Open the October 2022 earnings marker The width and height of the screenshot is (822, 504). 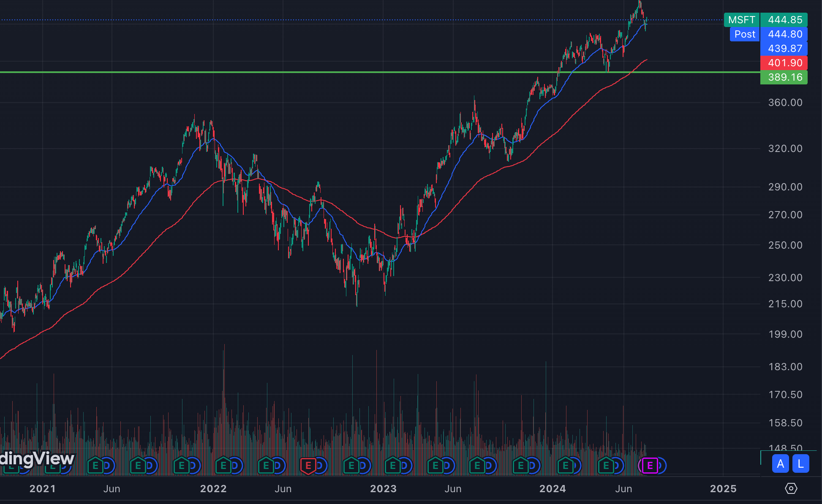pyautogui.click(x=351, y=466)
